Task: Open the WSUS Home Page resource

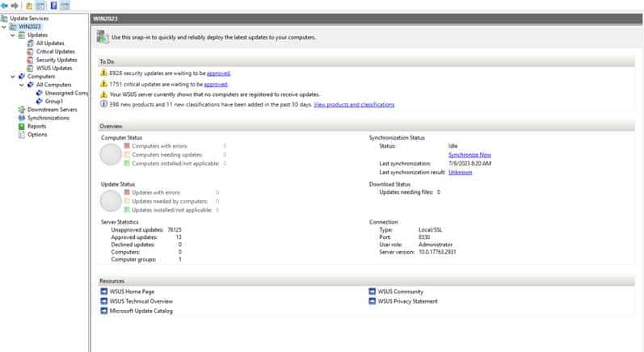Action: 133,291
